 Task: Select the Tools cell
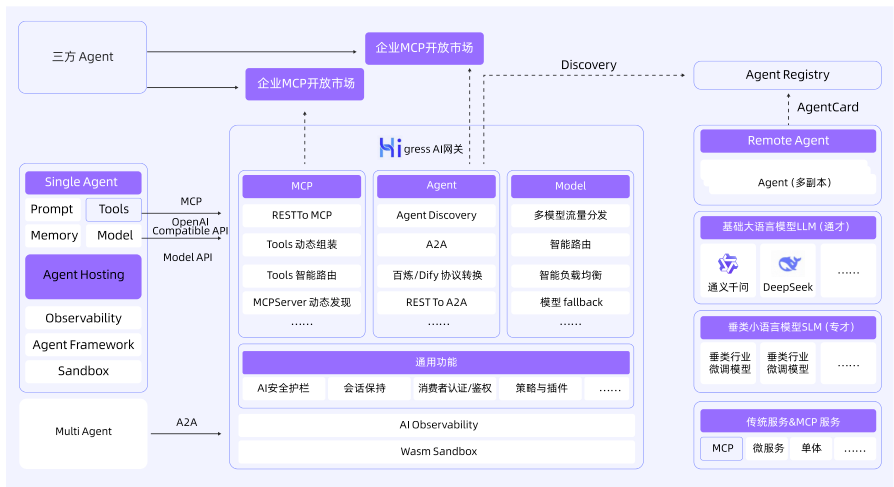pyautogui.click(x=113, y=209)
